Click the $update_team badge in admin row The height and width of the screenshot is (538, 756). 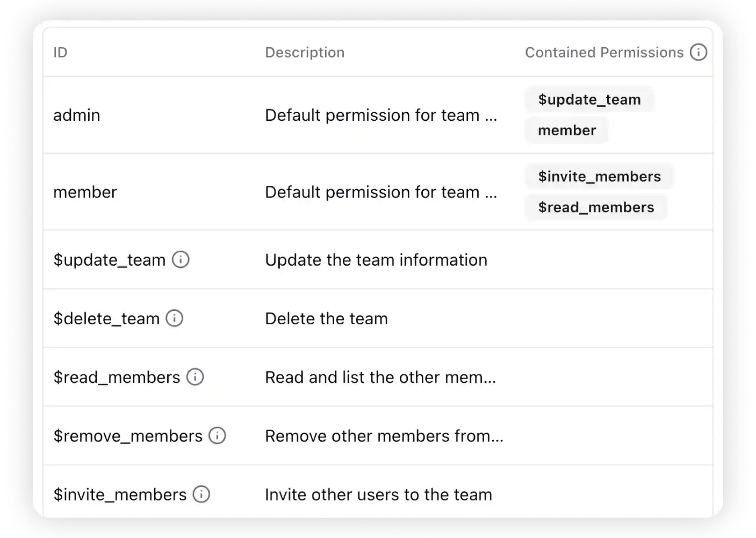(589, 99)
